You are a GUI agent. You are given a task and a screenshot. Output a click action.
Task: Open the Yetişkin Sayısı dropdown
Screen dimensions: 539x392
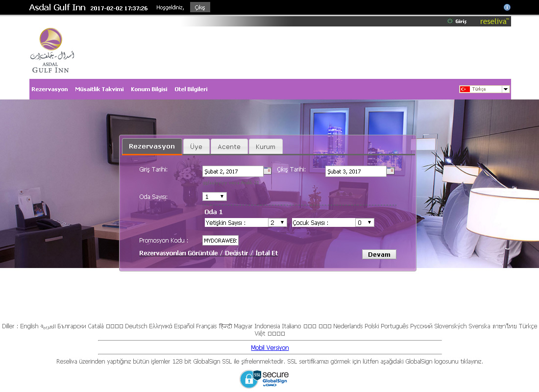click(277, 222)
